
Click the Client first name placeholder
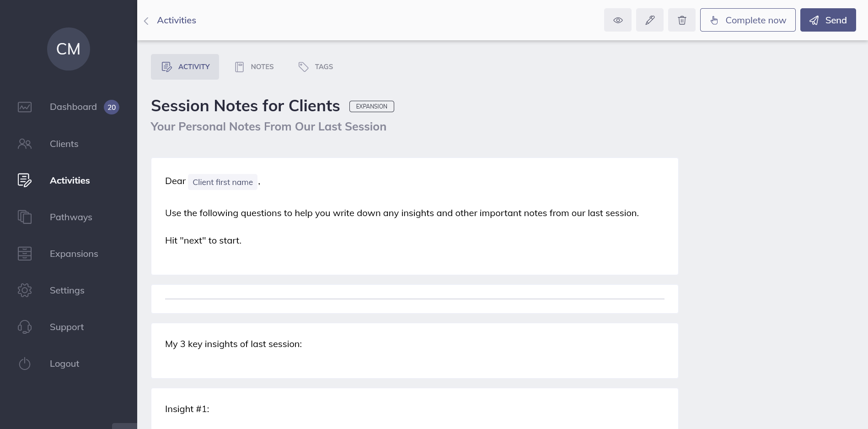click(223, 182)
